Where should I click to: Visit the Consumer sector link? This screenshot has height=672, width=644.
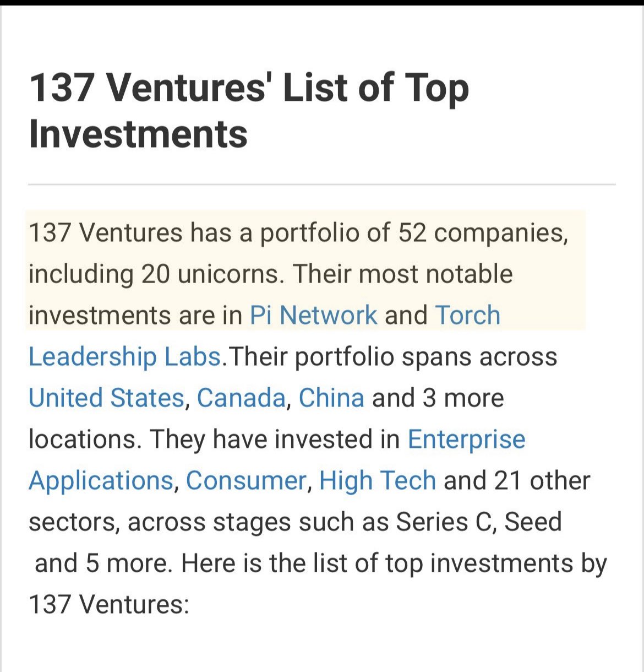tap(245, 481)
